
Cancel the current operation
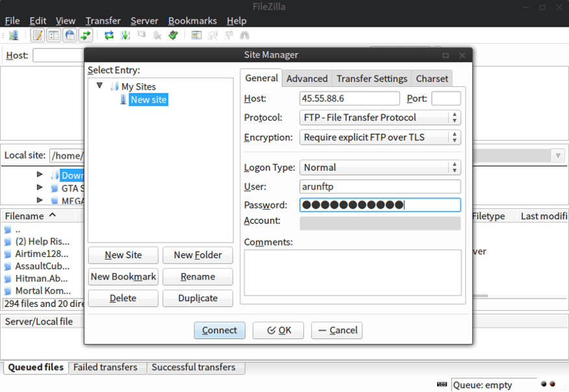click(x=140, y=35)
